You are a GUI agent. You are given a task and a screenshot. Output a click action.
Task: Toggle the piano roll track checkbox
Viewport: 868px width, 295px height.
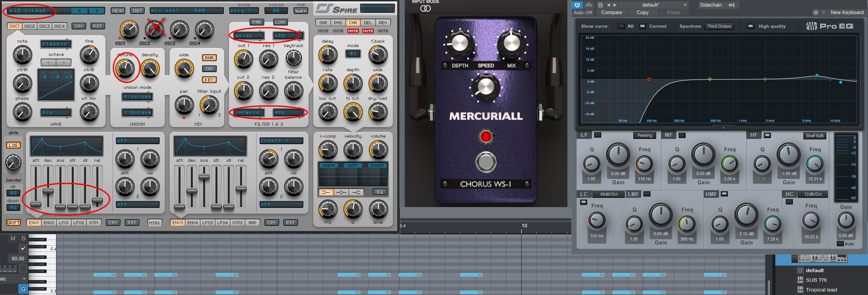click(x=23, y=248)
